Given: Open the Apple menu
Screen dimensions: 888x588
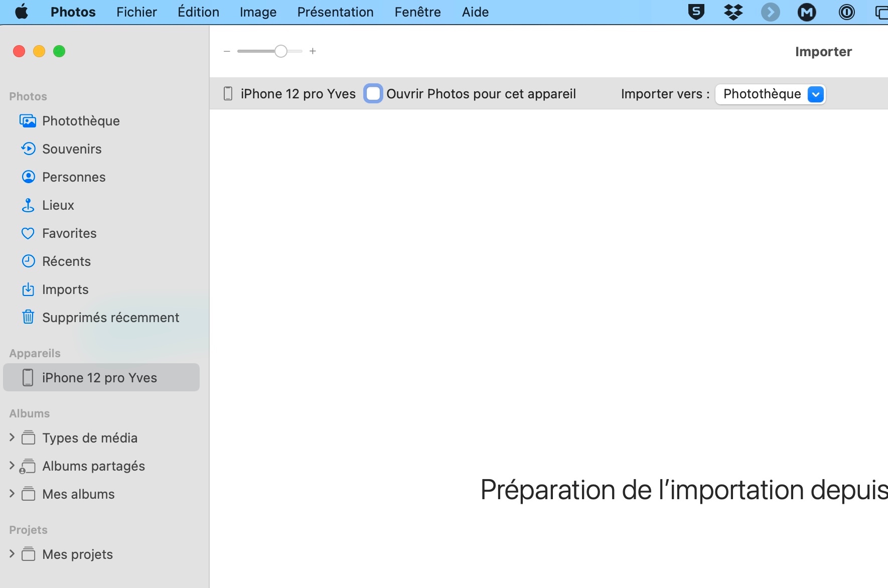Looking at the screenshot, I should click(22, 12).
